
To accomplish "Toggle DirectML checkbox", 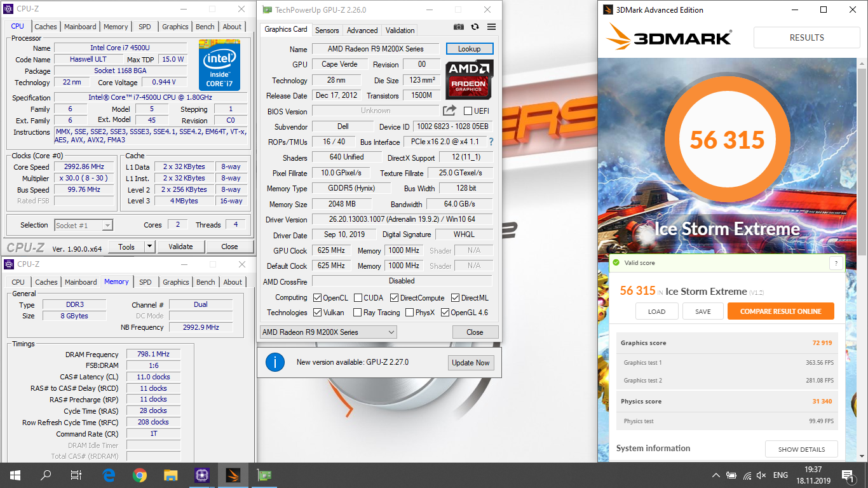I will point(455,297).
